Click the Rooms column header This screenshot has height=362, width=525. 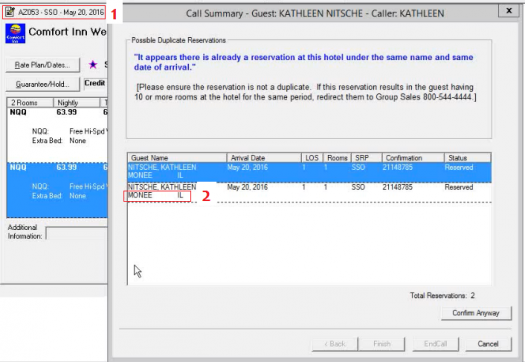[x=337, y=158]
